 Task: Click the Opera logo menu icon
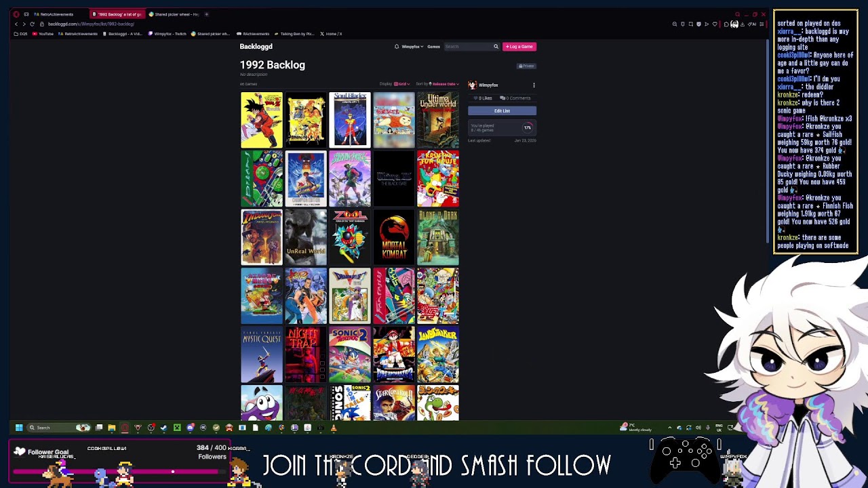pyautogui.click(x=16, y=14)
